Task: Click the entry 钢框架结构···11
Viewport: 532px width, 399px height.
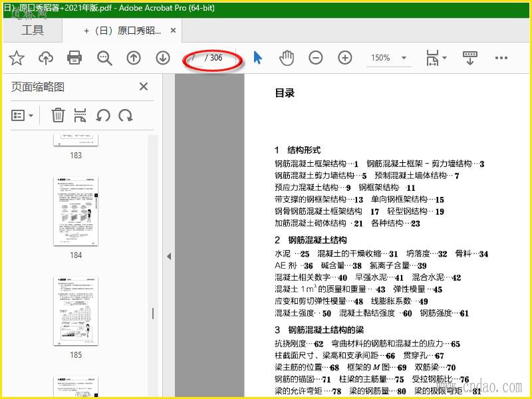Action: (387, 188)
